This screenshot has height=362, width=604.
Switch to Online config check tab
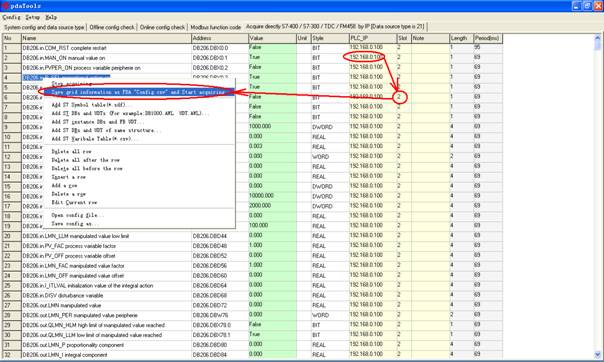coord(162,27)
